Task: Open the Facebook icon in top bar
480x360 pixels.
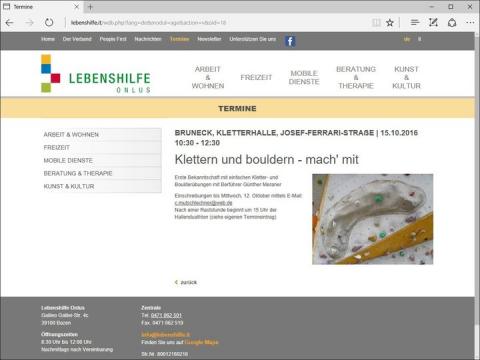Action: (x=290, y=41)
